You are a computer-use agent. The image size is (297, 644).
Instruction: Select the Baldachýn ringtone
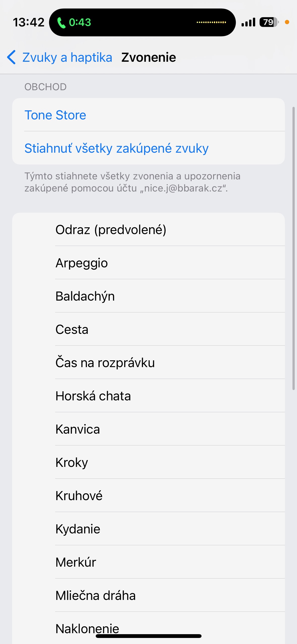(85, 296)
